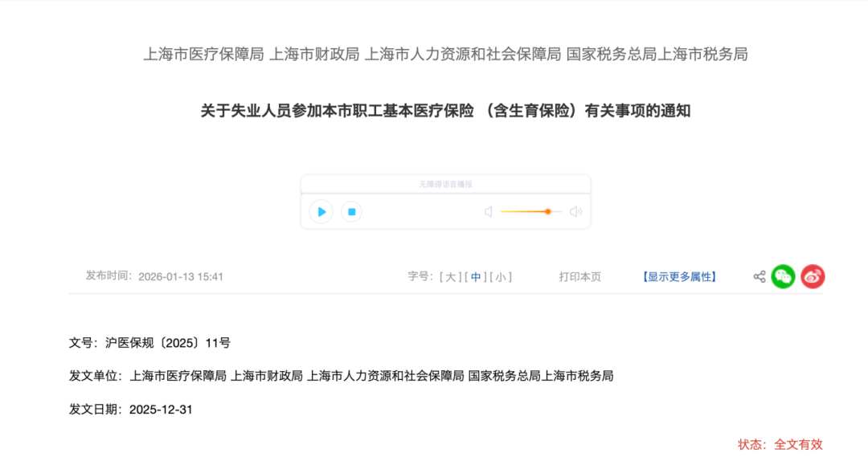This screenshot has height=465, width=868.
Task: Share the notice via WeChat icon
Action: [x=783, y=277]
